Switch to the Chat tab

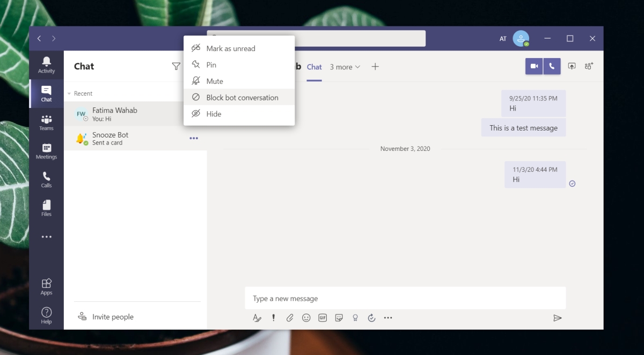click(314, 67)
